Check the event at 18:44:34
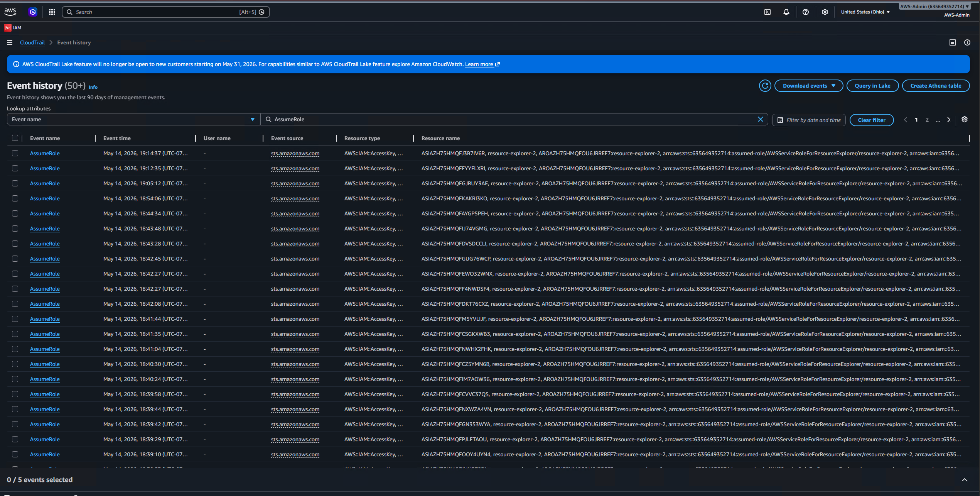This screenshot has width=980, height=496. pos(15,213)
